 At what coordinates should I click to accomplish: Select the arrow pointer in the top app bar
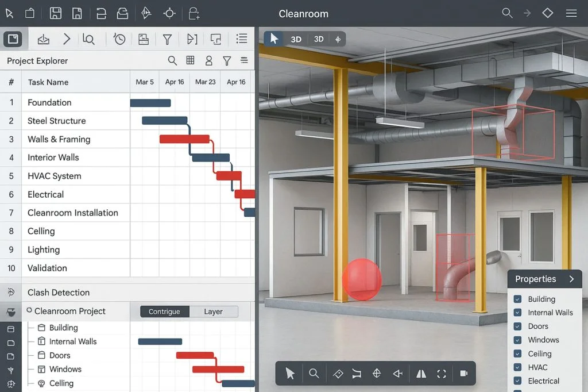tap(9, 14)
